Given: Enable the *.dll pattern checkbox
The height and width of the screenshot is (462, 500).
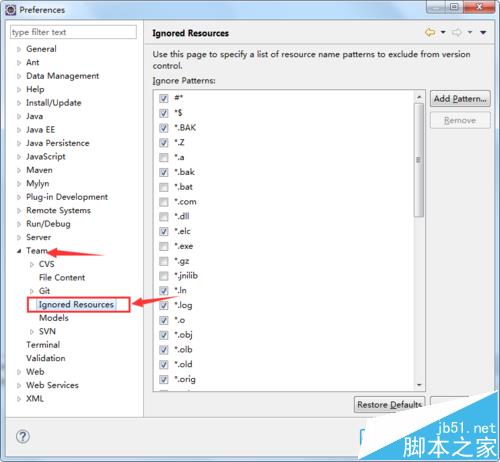Looking at the screenshot, I should pos(163,217).
